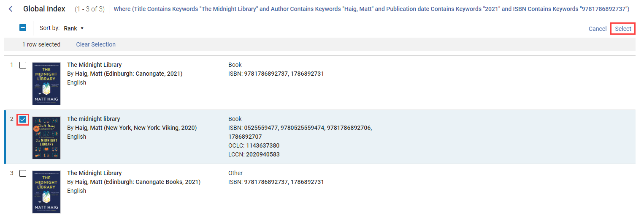Tick the checkbox for result 3
Viewport: 644px width, 222px height.
point(23,173)
